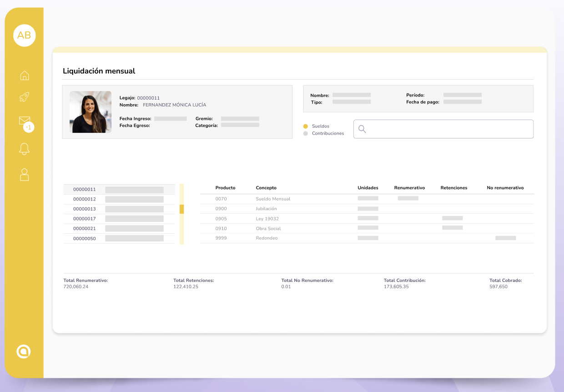
Task: Click the Sueldo Mensual concept row
Action: coord(273,199)
